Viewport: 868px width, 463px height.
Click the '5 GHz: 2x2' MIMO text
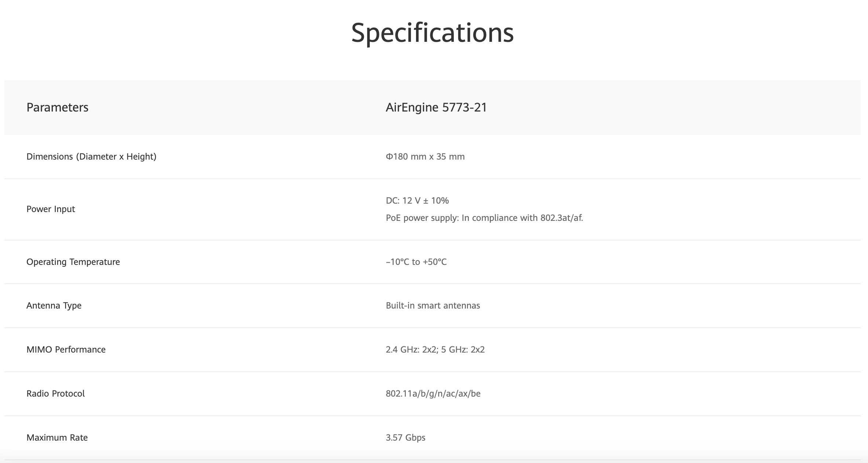463,350
